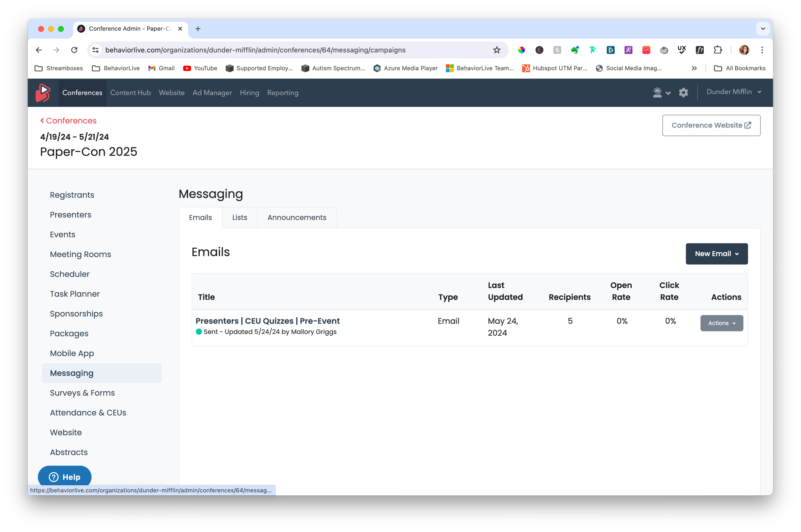Switch to the Announcements tab

(x=297, y=218)
